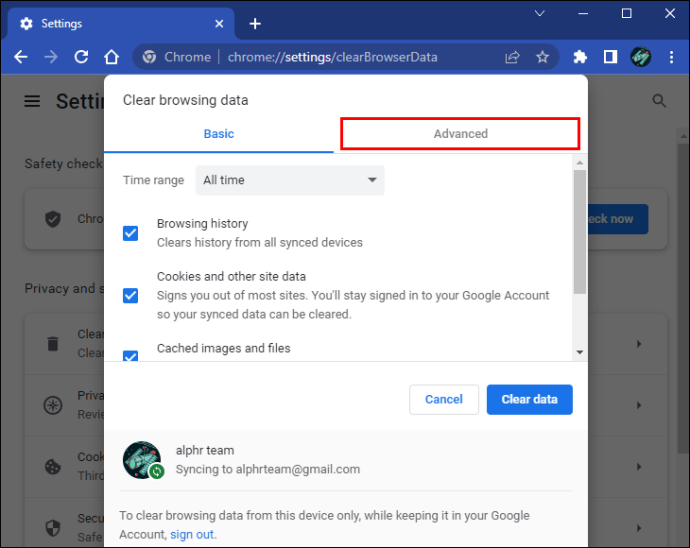
Task: Click the Privacy guide compass icon
Action: click(x=53, y=405)
